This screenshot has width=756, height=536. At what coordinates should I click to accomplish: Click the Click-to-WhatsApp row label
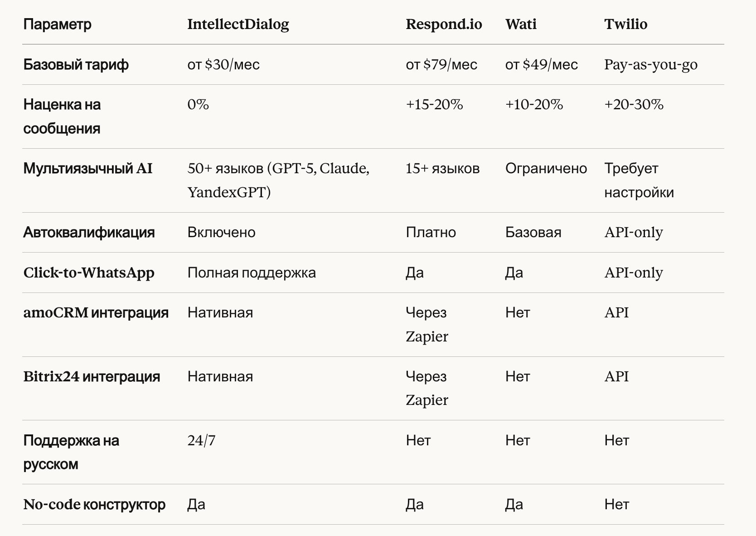point(89,273)
